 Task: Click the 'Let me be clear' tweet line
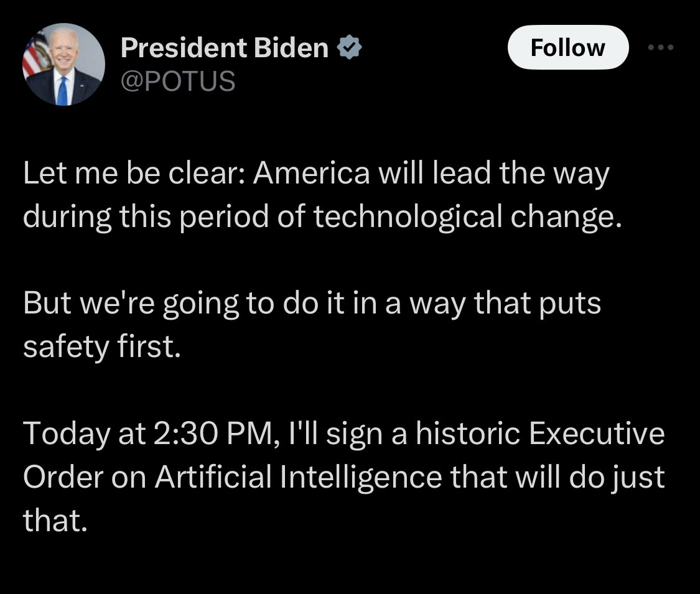[x=316, y=173]
